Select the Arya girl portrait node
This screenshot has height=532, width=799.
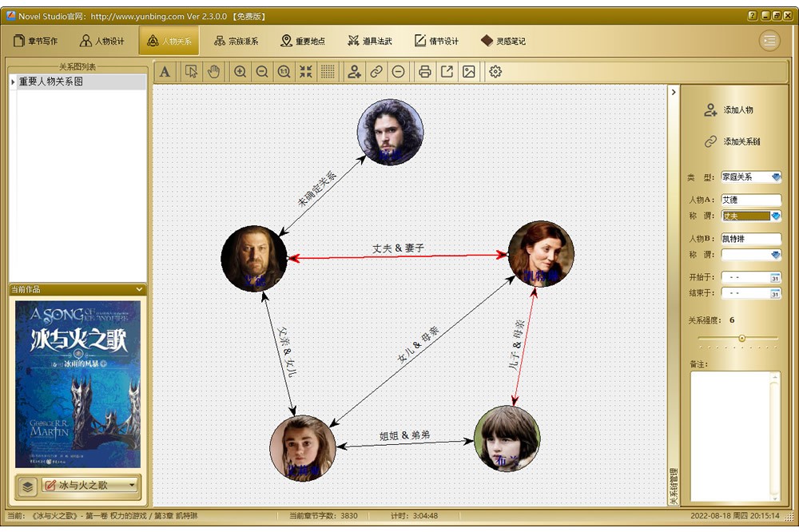(303, 448)
